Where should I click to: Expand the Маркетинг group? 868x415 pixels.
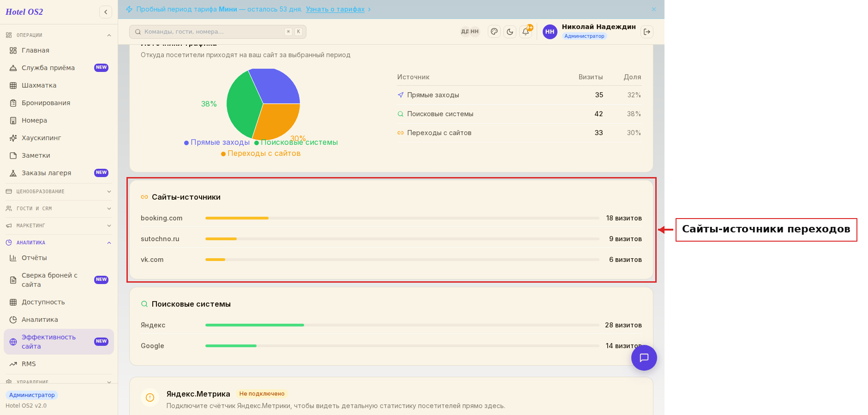(59, 225)
